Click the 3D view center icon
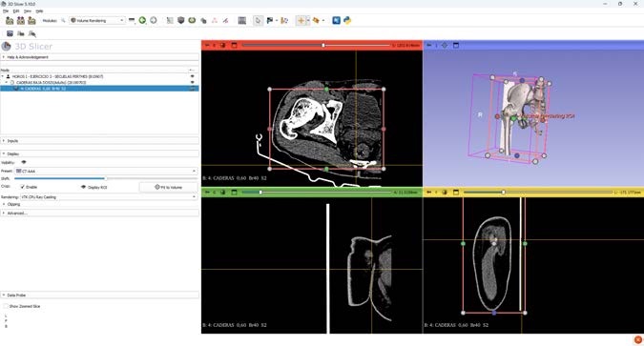The width and height of the screenshot is (644, 346). click(445, 45)
